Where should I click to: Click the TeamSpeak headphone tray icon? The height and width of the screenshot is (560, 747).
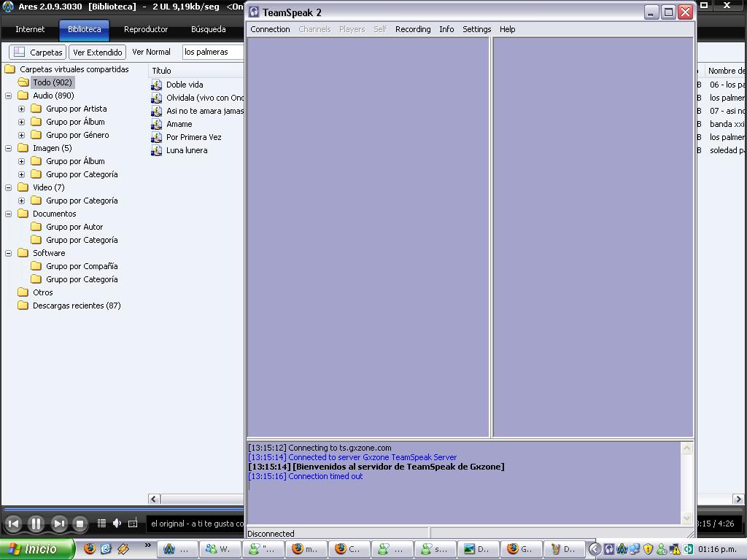pyautogui.click(x=609, y=549)
